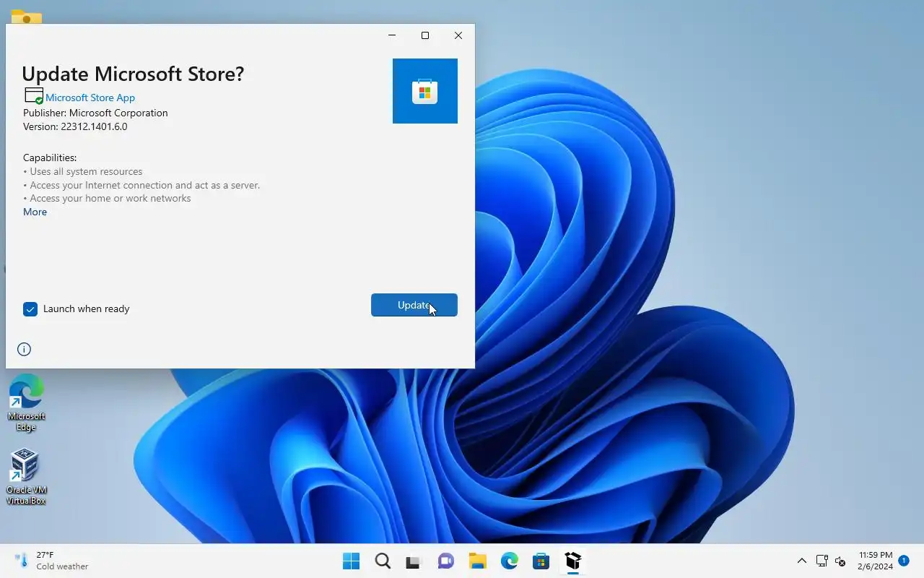Open the Microsoft Store App link
This screenshot has height=578, width=924.
click(x=90, y=98)
